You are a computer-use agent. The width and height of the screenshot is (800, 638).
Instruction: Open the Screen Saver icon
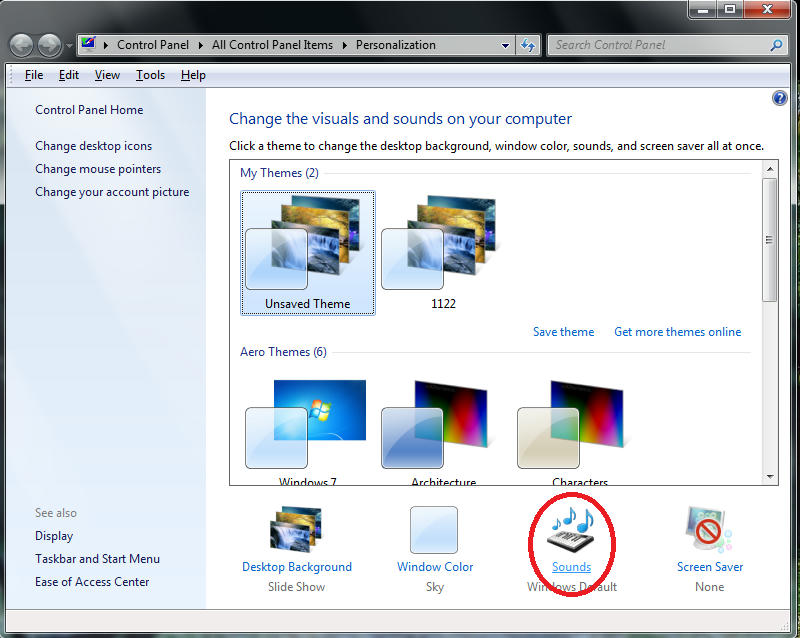709,530
